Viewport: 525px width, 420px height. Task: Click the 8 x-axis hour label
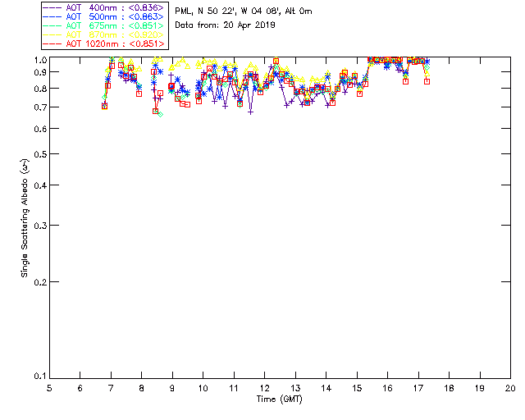[142, 388]
